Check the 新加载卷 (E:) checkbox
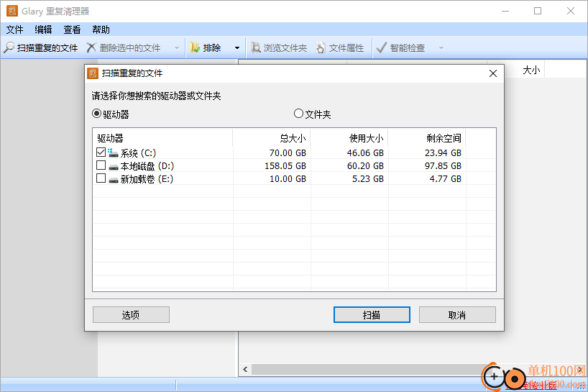The height and width of the screenshot is (392, 588). tap(101, 178)
